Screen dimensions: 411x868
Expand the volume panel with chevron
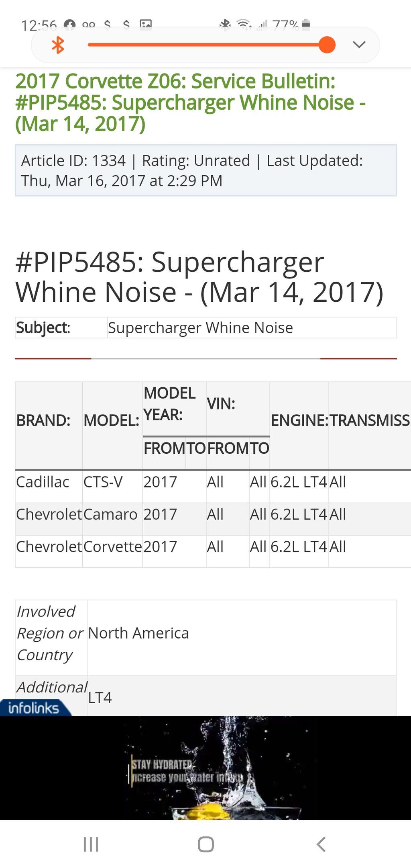coord(359,45)
